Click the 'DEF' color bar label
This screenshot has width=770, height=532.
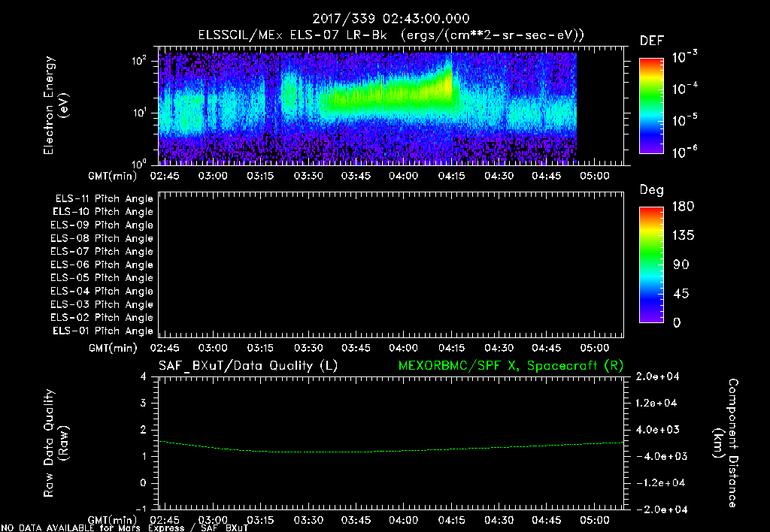(x=652, y=41)
